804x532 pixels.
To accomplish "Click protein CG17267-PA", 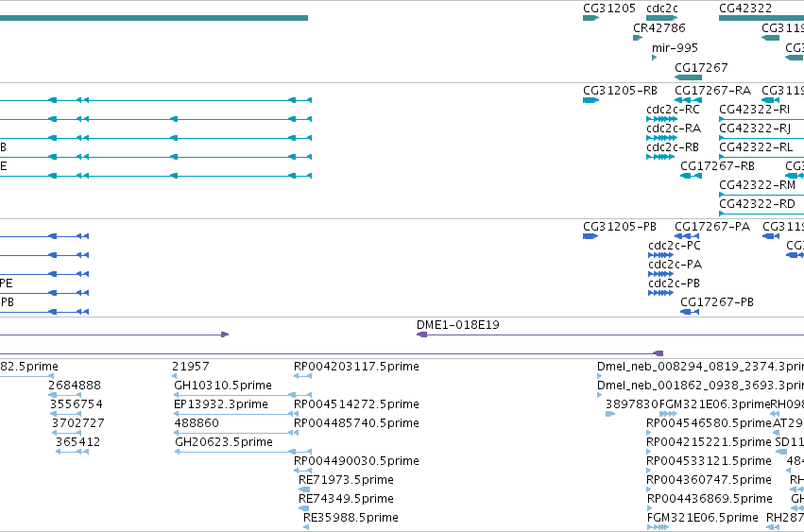I will click(x=712, y=227).
